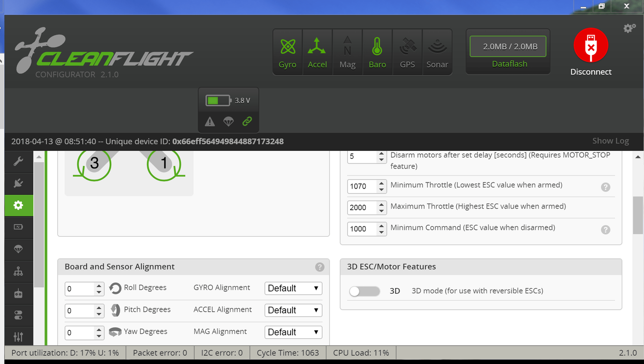644x364 pixels.
Task: Open the Ports tab plug icon
Action: point(19,183)
